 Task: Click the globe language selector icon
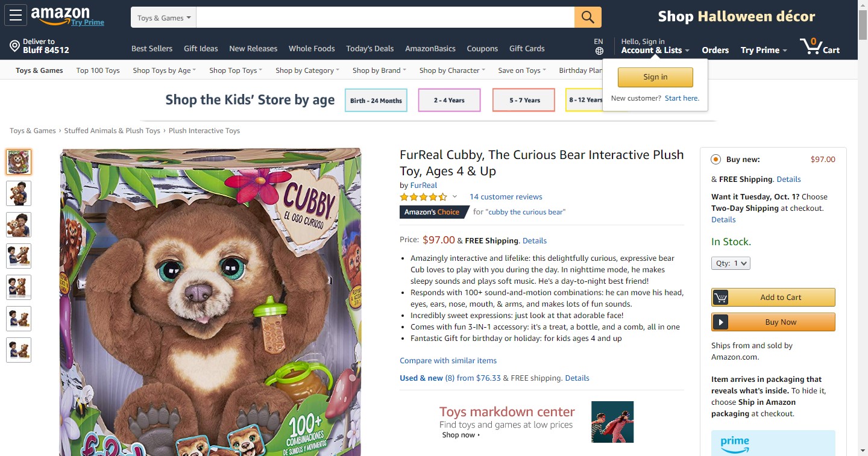click(599, 51)
